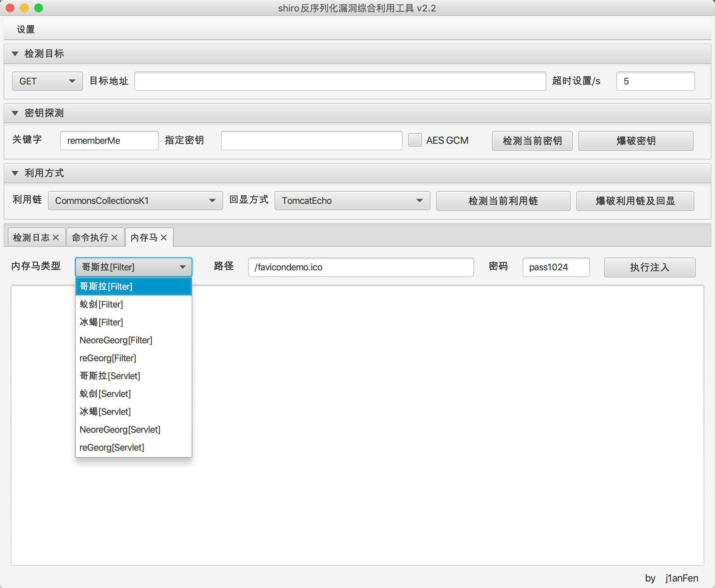The width and height of the screenshot is (715, 588).
Task: Open the GET request method dropdown
Action: [x=47, y=81]
